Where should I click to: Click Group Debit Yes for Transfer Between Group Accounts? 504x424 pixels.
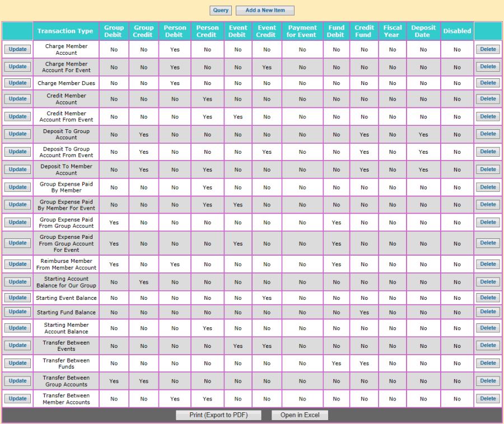click(114, 381)
